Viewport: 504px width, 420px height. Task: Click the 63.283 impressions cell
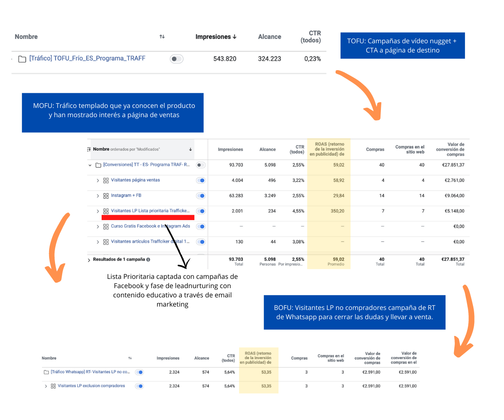[x=236, y=196]
